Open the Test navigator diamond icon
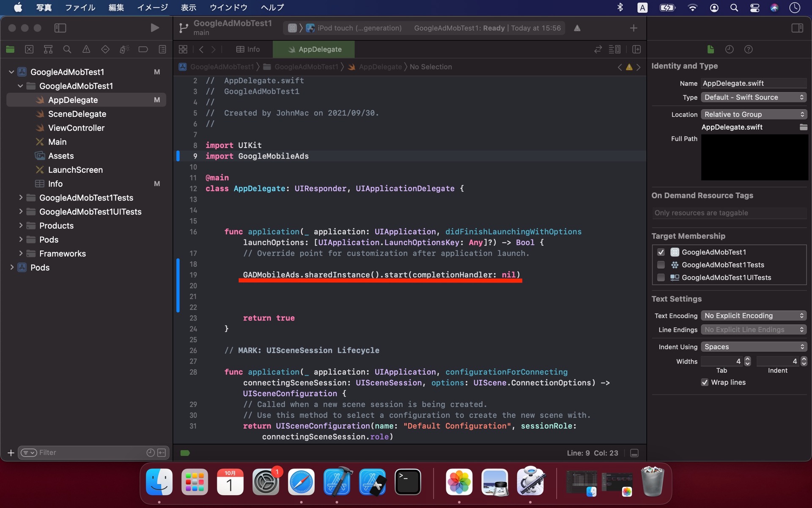This screenshot has width=812, height=508. click(x=105, y=49)
